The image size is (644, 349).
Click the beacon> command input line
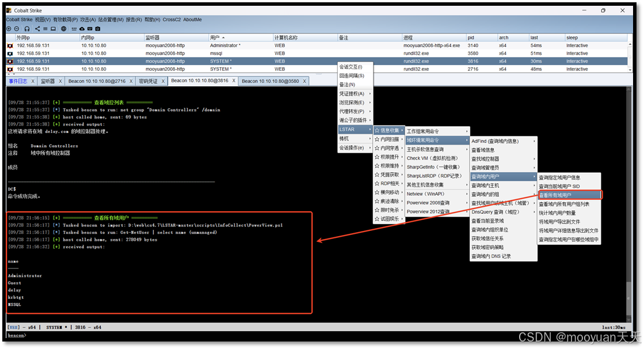coord(317,335)
